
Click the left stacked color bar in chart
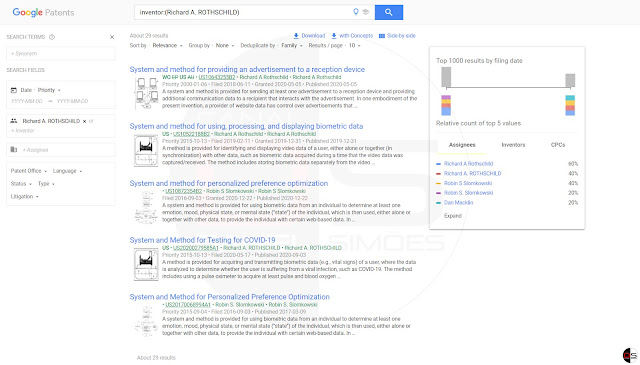(446, 105)
